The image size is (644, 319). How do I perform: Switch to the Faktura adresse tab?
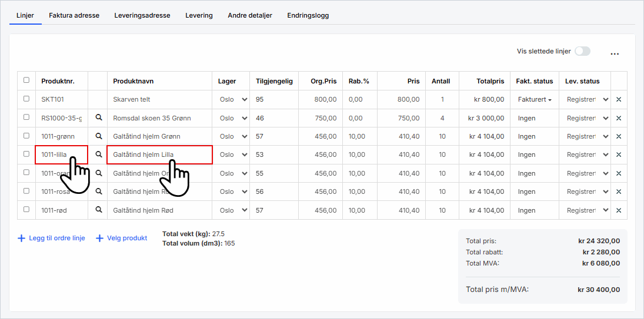click(x=74, y=15)
